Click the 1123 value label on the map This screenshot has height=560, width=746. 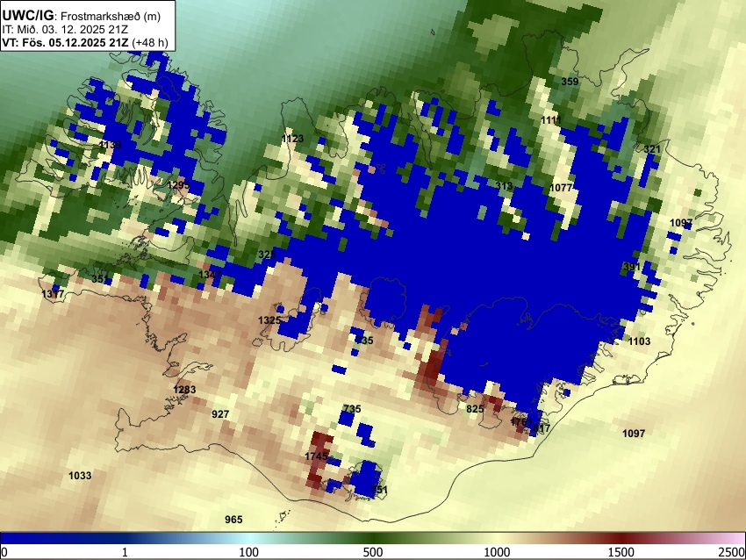click(x=292, y=139)
